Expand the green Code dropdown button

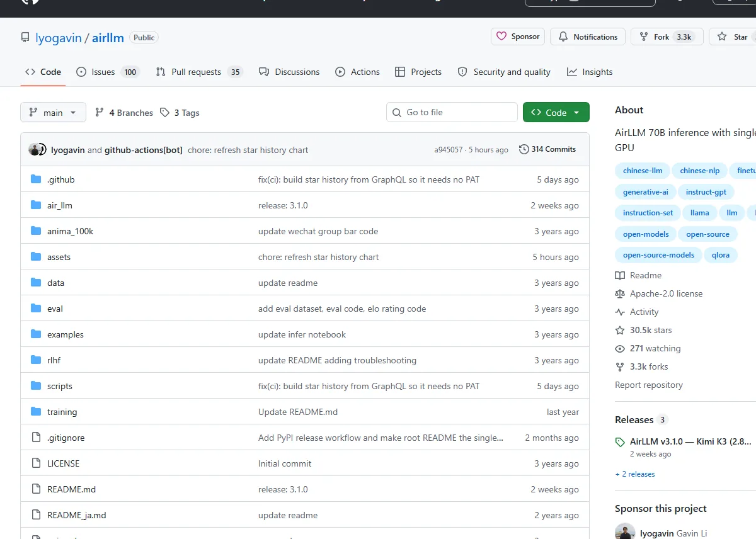[556, 112]
